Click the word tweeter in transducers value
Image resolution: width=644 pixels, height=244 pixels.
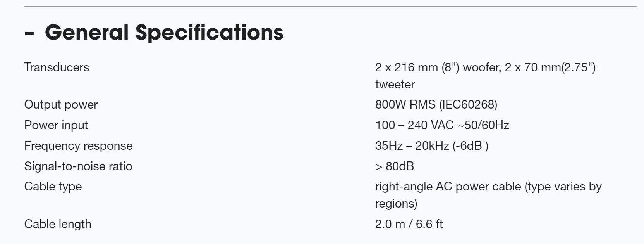point(395,84)
